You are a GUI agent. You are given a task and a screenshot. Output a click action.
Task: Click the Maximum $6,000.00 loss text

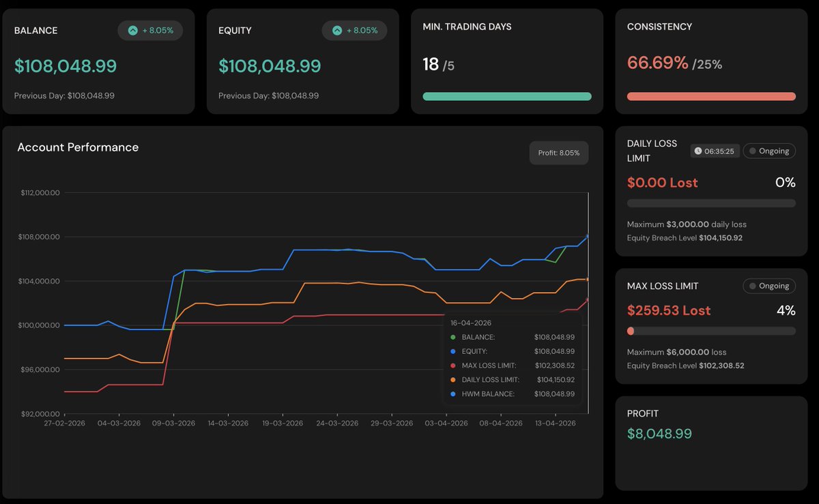pyautogui.click(x=676, y=352)
